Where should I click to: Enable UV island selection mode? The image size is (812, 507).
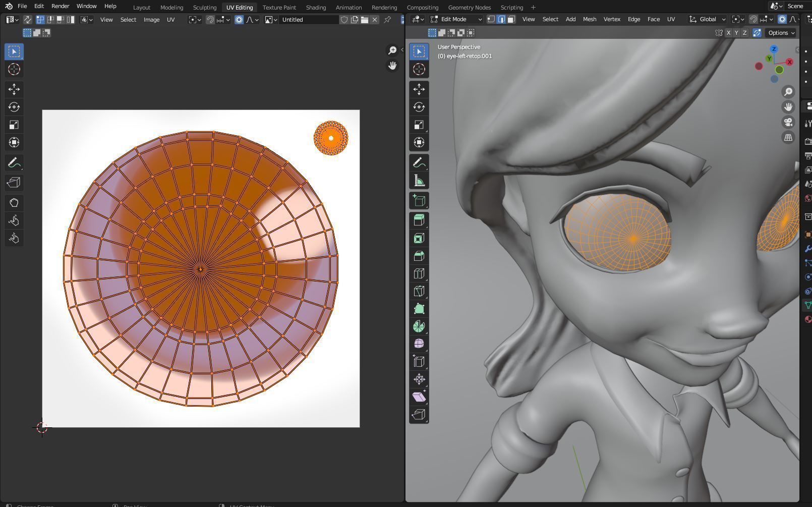pos(70,20)
